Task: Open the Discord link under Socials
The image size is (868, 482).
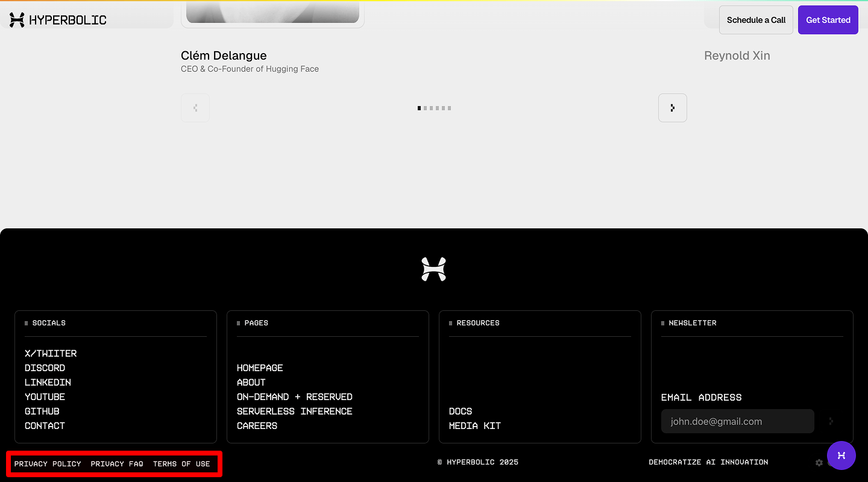Action: click(x=45, y=368)
